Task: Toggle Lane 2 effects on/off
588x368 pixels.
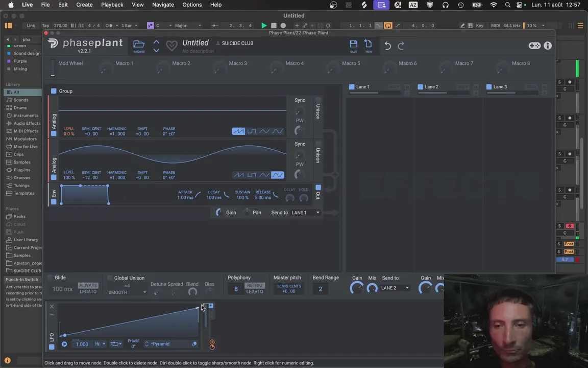Action: 421,87
